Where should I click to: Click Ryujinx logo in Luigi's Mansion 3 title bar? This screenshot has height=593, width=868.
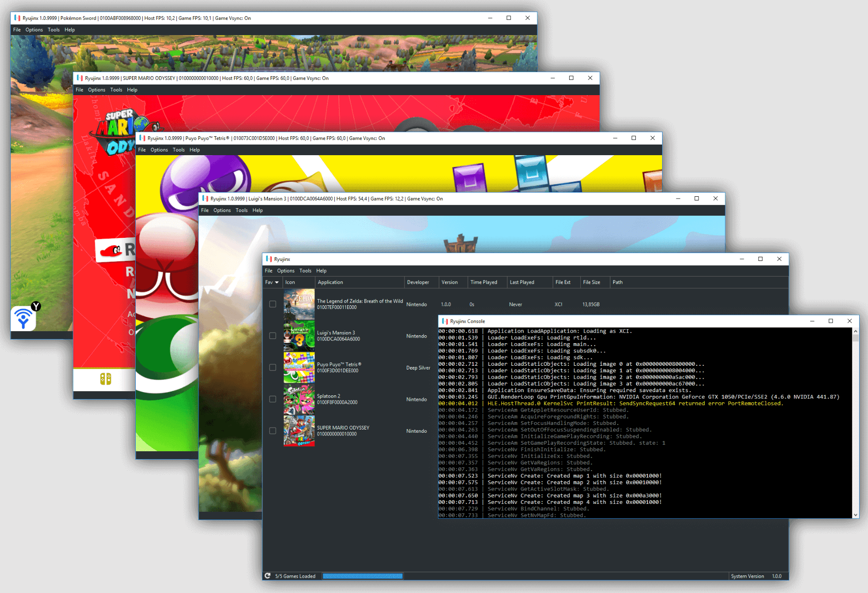[205, 199]
